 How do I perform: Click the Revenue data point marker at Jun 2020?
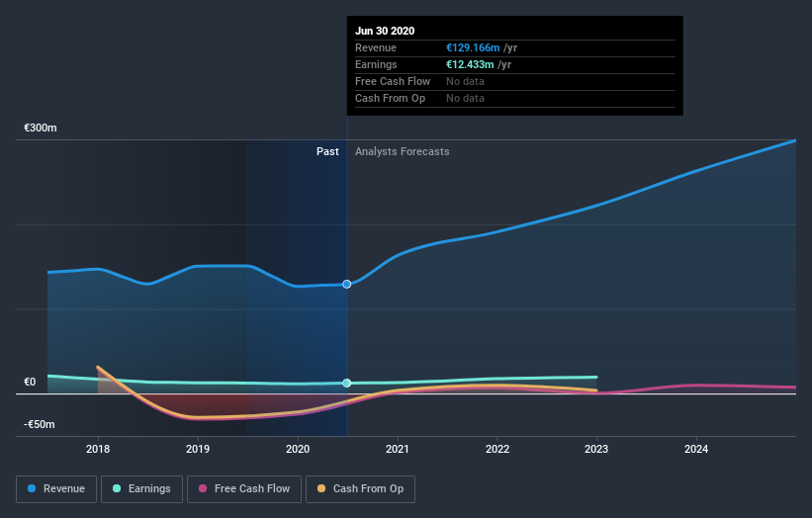347,284
